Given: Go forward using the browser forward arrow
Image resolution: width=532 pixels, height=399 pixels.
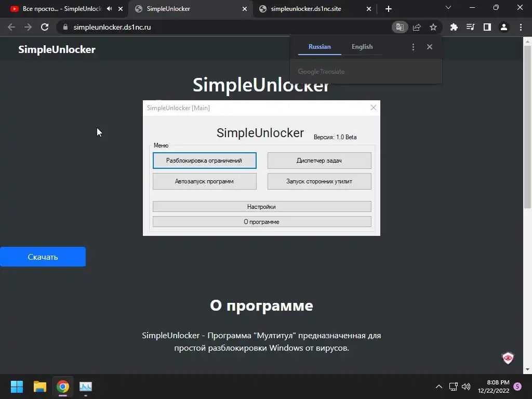Looking at the screenshot, I should pos(28,27).
